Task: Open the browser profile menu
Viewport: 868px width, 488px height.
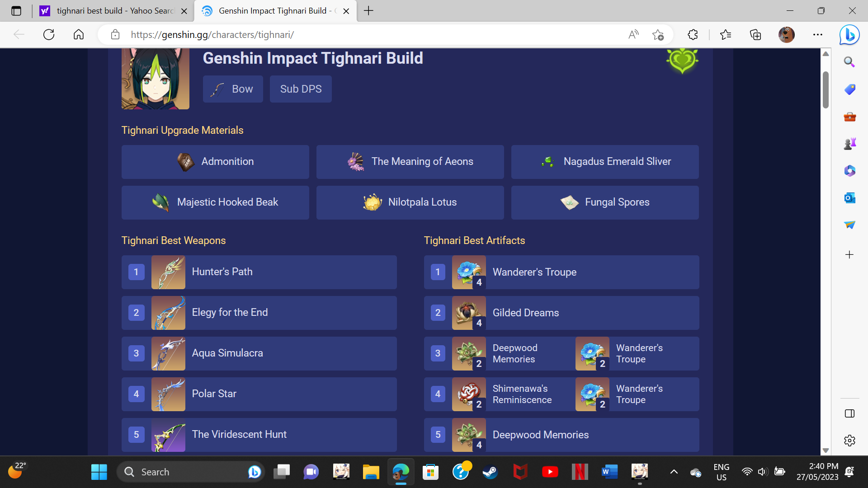Action: pyautogui.click(x=787, y=34)
